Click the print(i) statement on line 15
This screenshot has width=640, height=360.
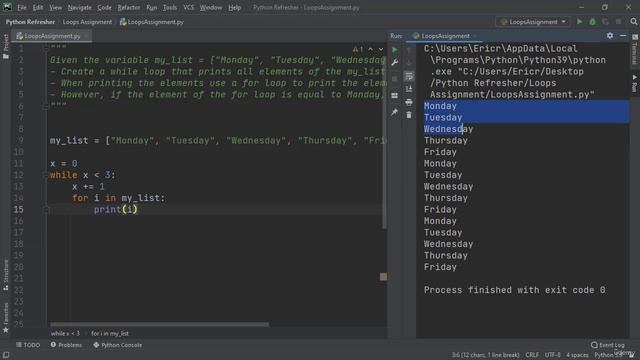[116, 209]
